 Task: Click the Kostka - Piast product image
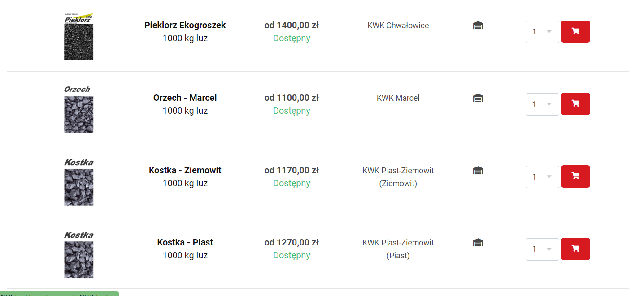78,255
